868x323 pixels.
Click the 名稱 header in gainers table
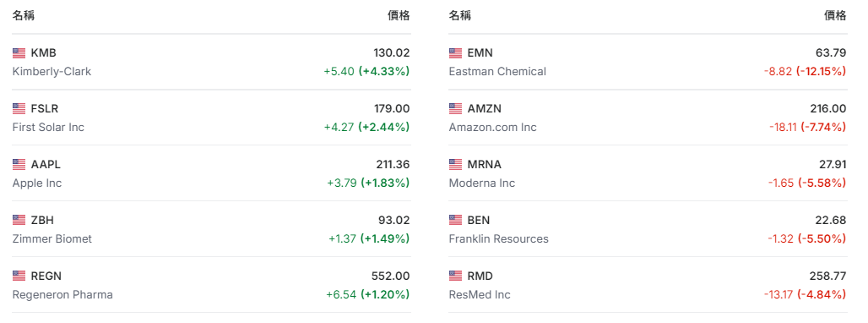[24, 16]
